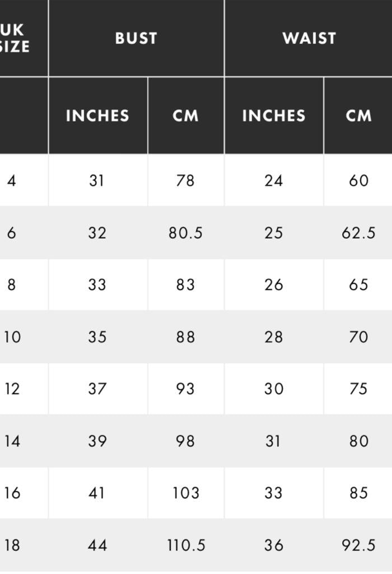Click waist value 62.5 cm

point(358,233)
